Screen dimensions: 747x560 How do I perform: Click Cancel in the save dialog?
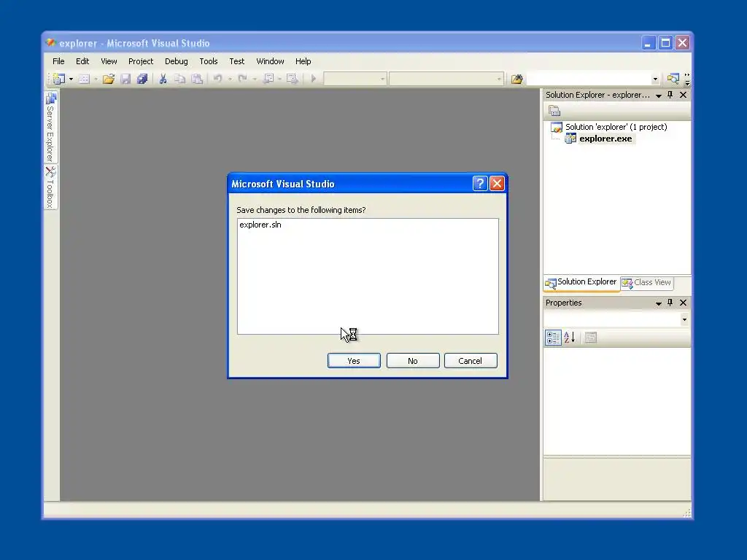coord(471,361)
